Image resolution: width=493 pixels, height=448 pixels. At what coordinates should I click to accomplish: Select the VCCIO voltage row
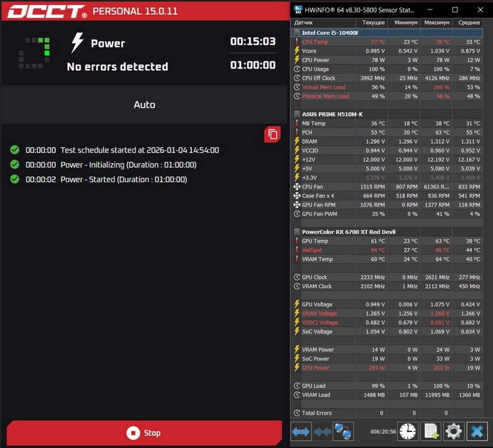(x=387, y=151)
